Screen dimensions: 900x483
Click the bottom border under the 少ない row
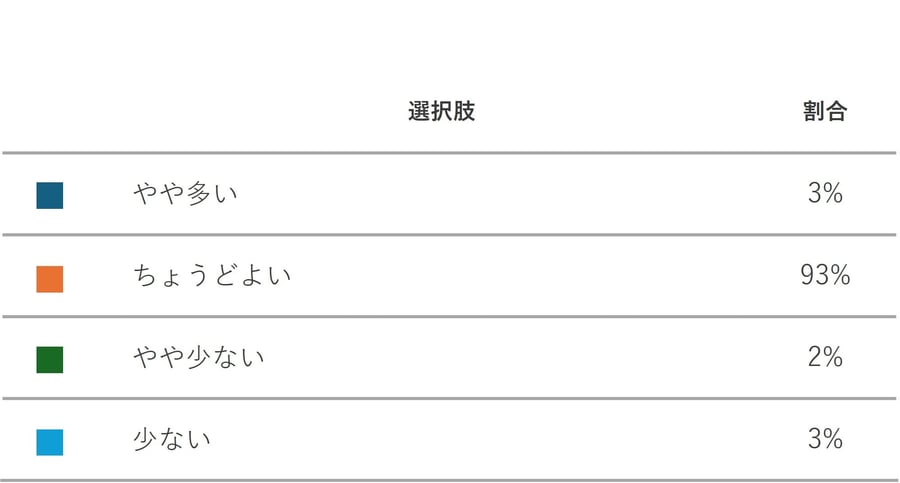pyautogui.click(x=450, y=480)
